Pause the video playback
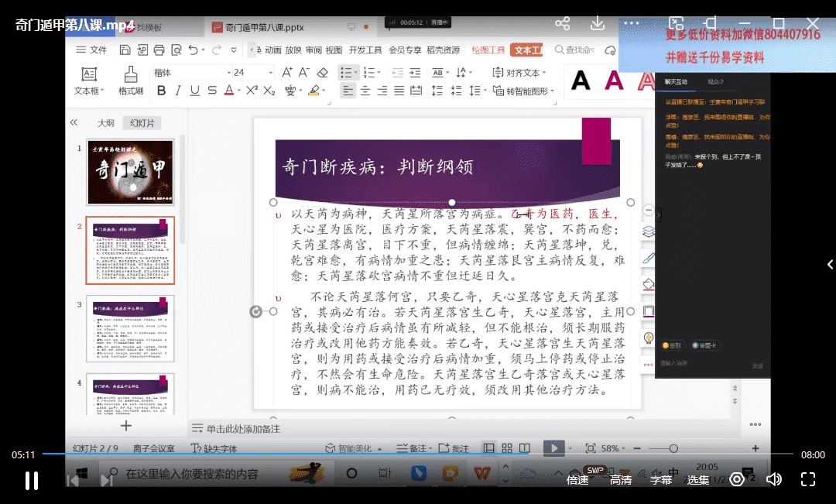This screenshot has width=836, height=504. (x=32, y=480)
